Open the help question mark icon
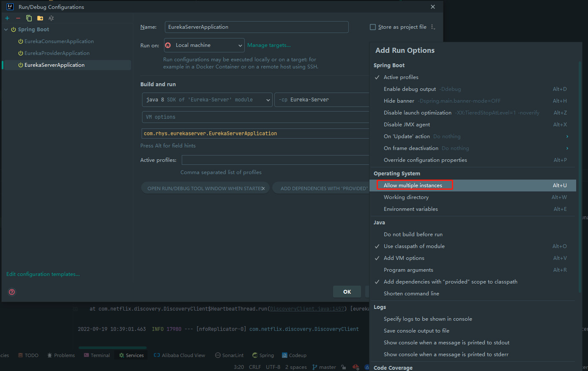 tap(12, 292)
